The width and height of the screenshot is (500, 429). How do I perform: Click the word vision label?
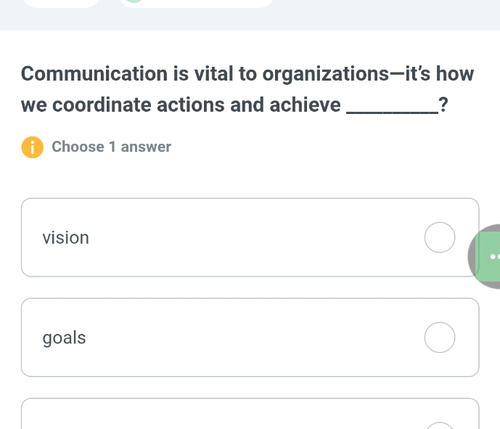[x=66, y=238]
